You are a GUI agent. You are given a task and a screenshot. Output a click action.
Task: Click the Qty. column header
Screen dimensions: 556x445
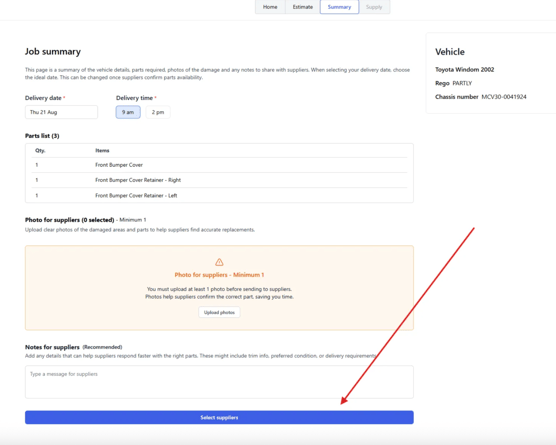coord(40,150)
